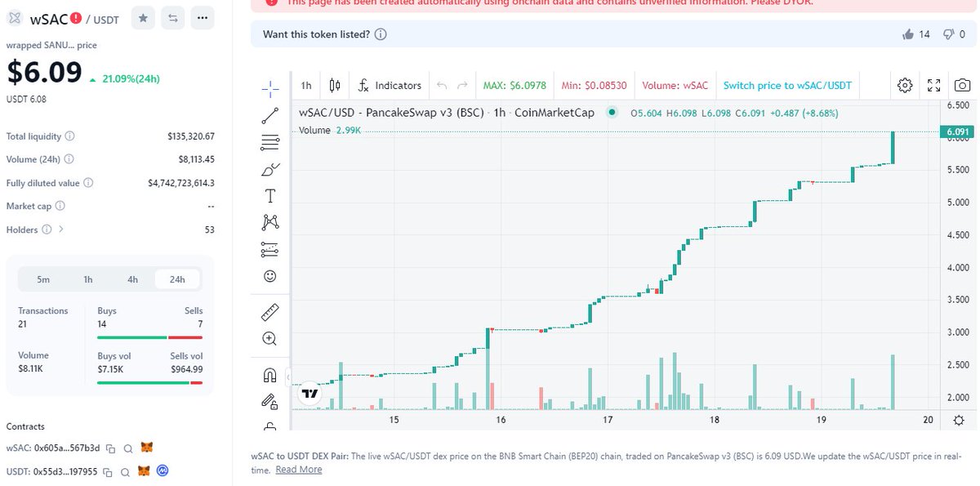Viewport: 980px width, 486px height.
Task: Open the prediction and measurement tools
Action: click(270, 249)
